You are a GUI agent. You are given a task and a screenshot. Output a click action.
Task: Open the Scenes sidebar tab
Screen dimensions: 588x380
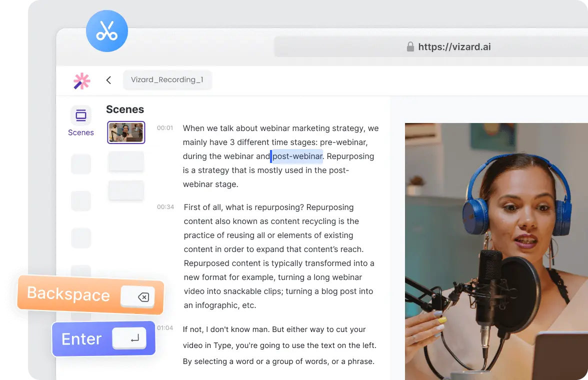(x=81, y=121)
